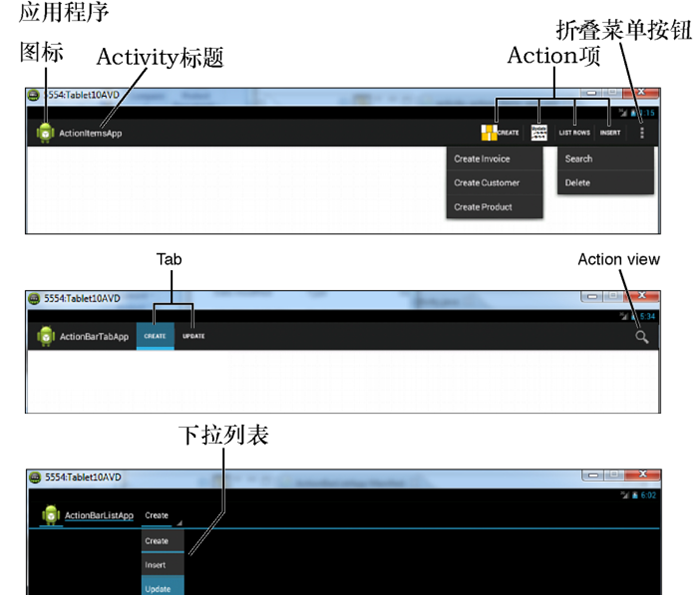Click the yellow Create action icon
The height and width of the screenshot is (595, 700).
tap(489, 133)
